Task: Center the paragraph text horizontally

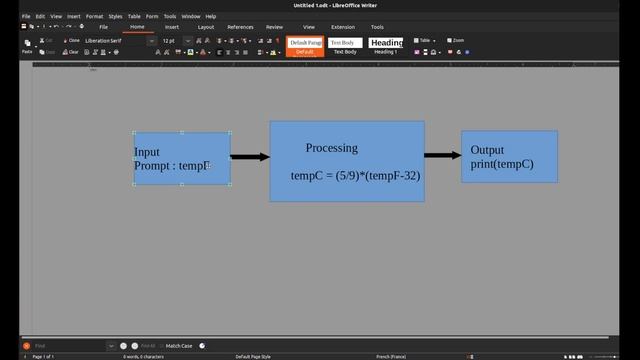Action: (x=228, y=52)
